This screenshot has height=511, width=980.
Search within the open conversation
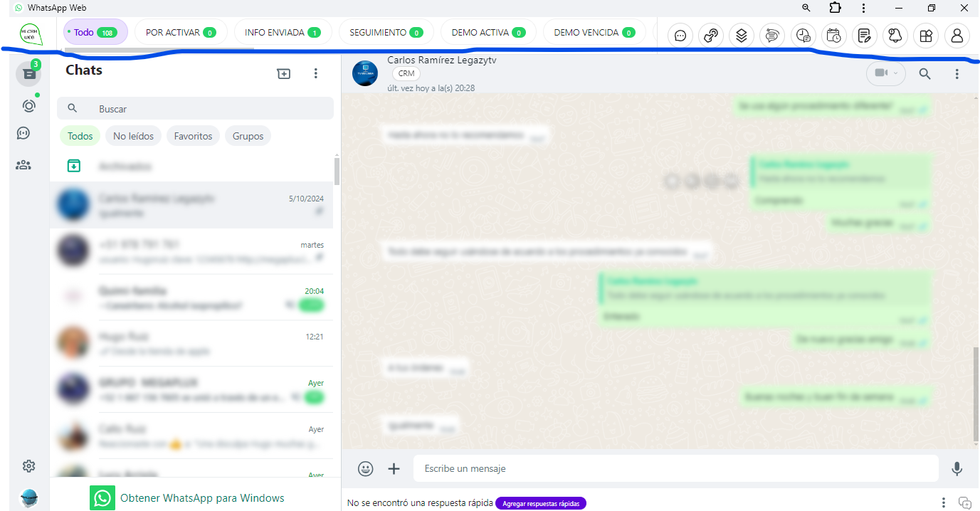click(x=924, y=73)
